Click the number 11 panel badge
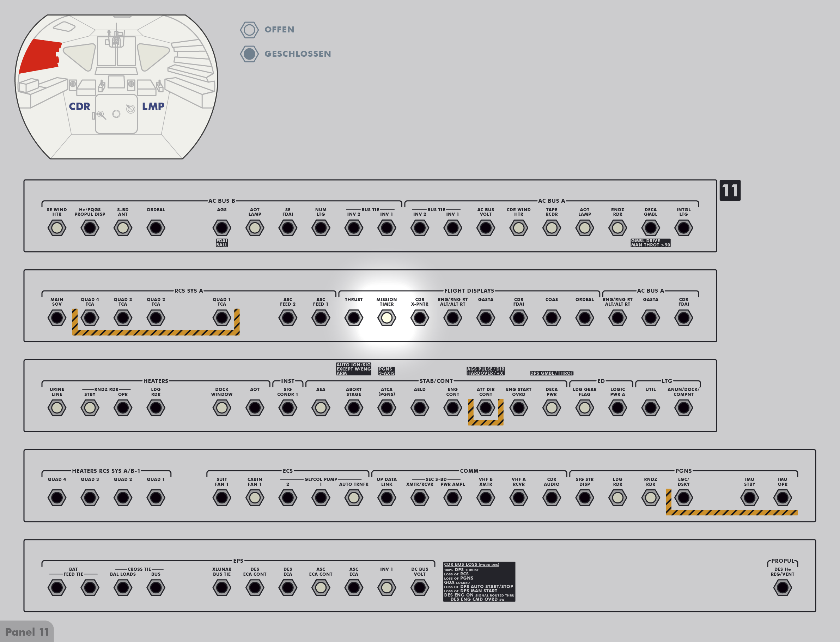840x642 pixels. click(730, 190)
